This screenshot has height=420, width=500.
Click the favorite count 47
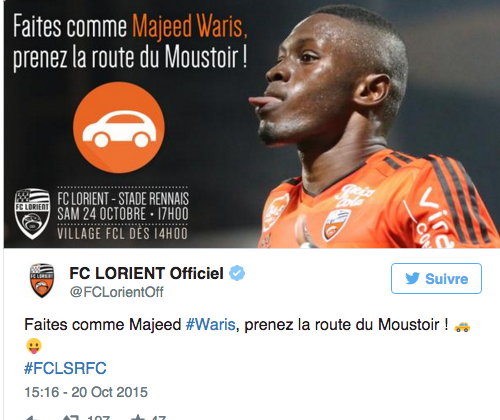(159, 418)
